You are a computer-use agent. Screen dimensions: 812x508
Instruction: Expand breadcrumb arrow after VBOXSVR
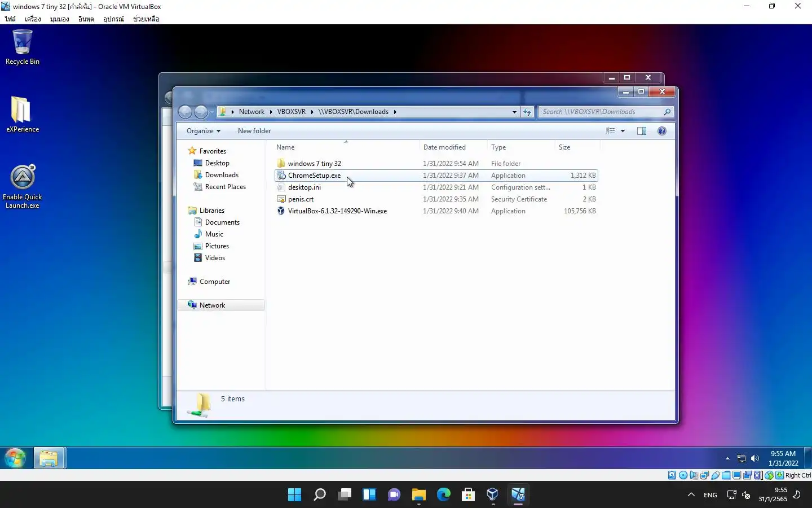click(x=312, y=112)
